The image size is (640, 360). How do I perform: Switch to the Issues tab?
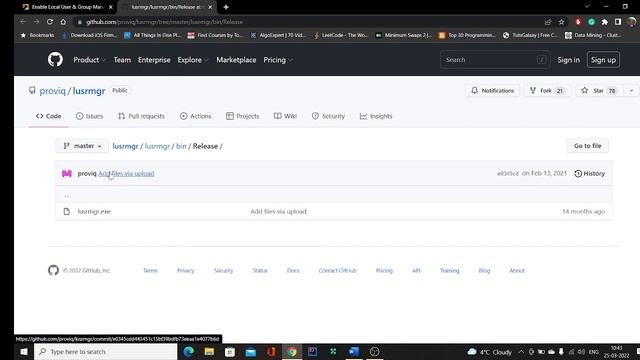(89, 116)
